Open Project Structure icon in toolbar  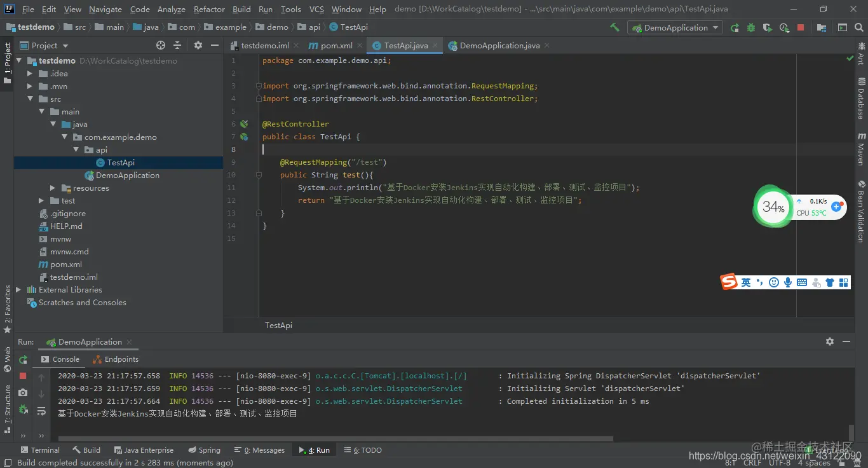[822, 27]
